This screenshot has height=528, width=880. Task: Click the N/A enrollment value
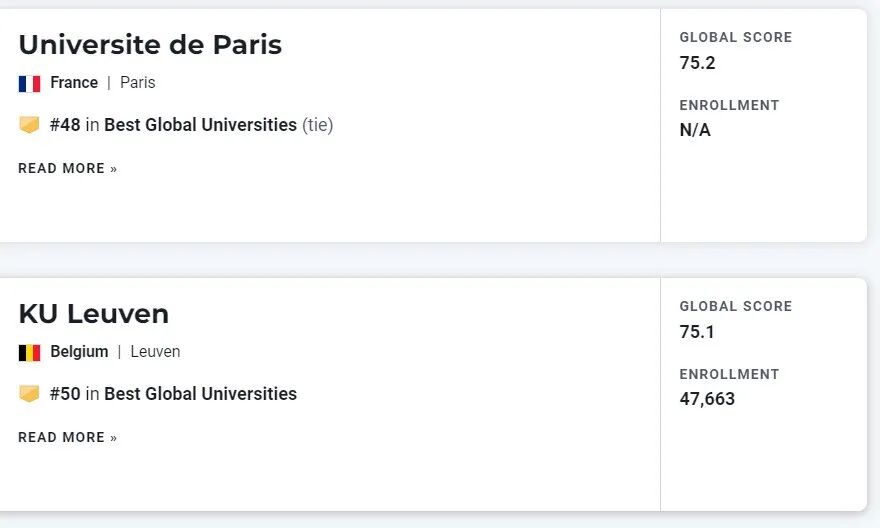695,130
